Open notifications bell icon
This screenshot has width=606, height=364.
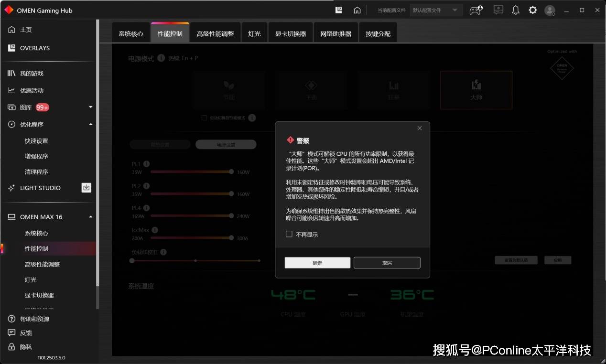pyautogui.click(x=515, y=10)
